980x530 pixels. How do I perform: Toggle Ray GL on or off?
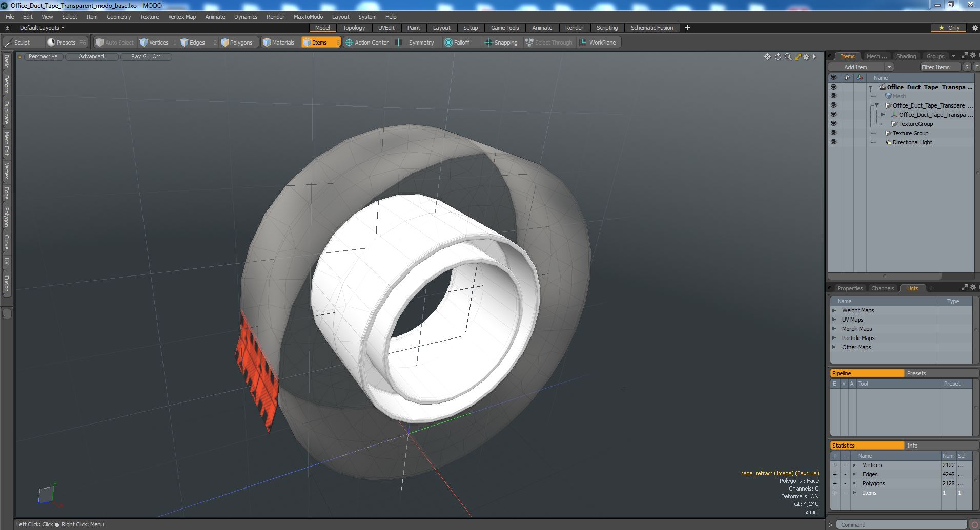[146, 57]
